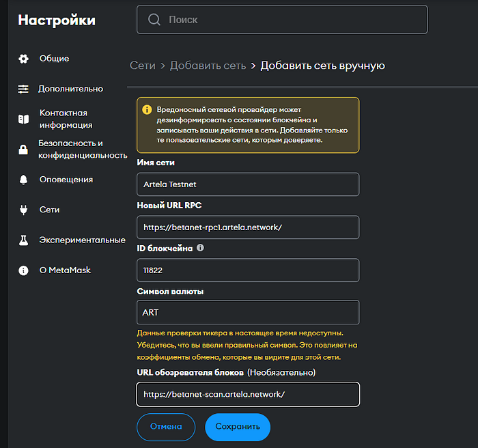Click the gear icon beside Общие

(x=23, y=59)
